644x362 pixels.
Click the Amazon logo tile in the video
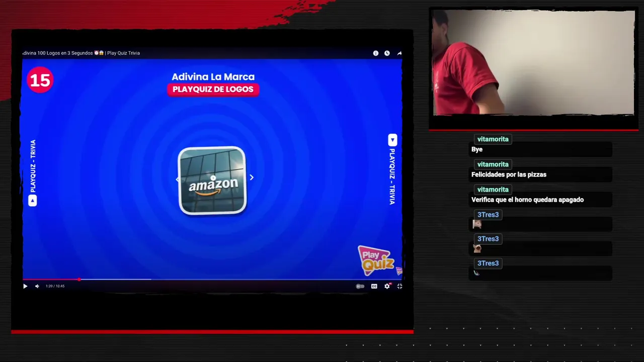(212, 181)
